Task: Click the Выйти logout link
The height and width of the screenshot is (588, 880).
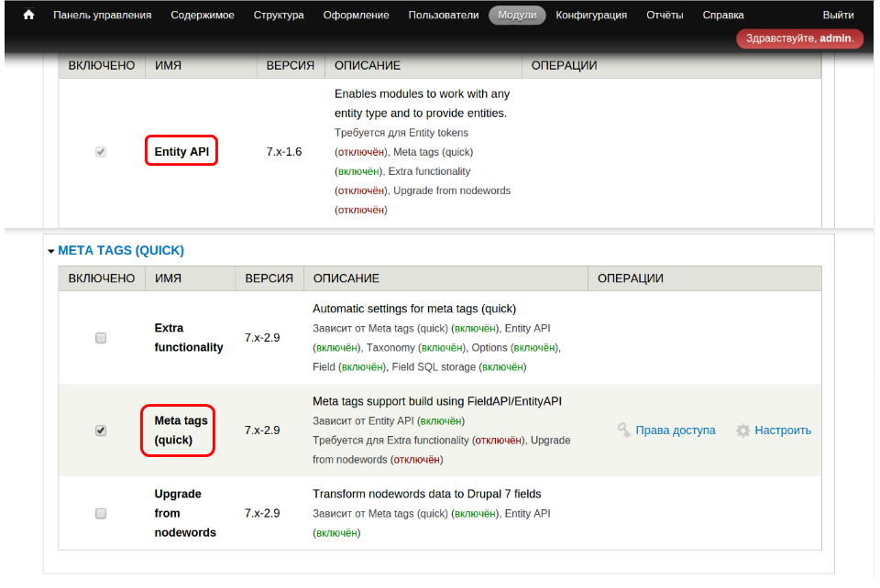Action: pos(838,15)
